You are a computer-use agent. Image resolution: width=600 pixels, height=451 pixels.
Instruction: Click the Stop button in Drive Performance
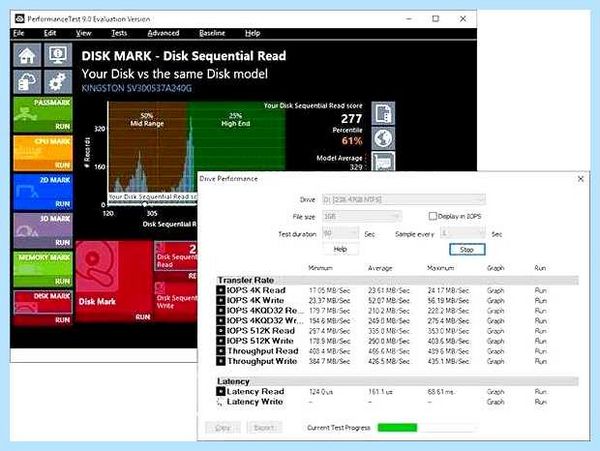[x=467, y=250]
